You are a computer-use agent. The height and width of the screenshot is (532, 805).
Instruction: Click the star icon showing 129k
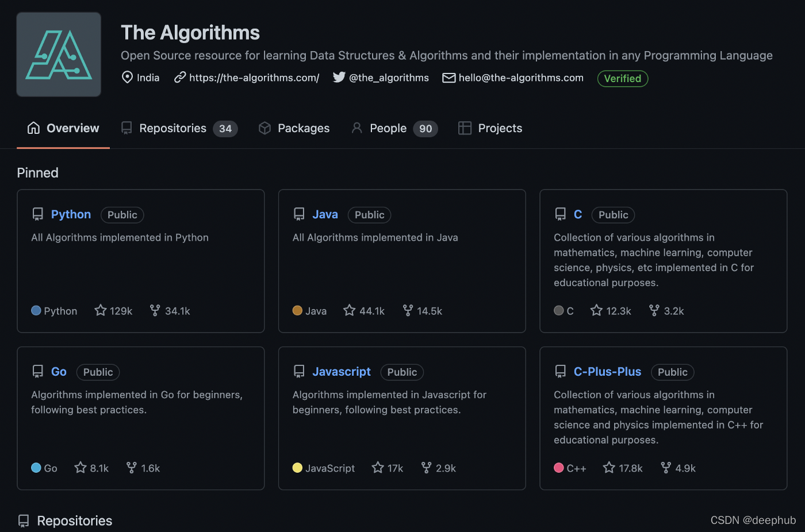101,310
